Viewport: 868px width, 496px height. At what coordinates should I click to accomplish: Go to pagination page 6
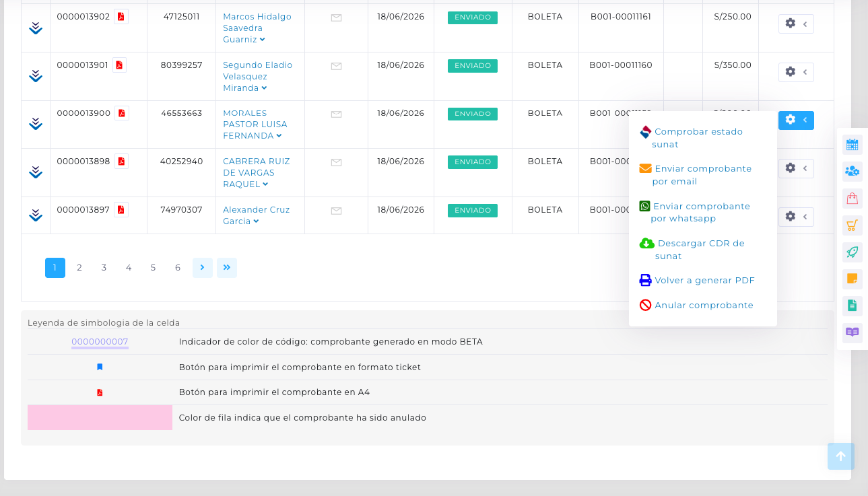pyautogui.click(x=178, y=268)
